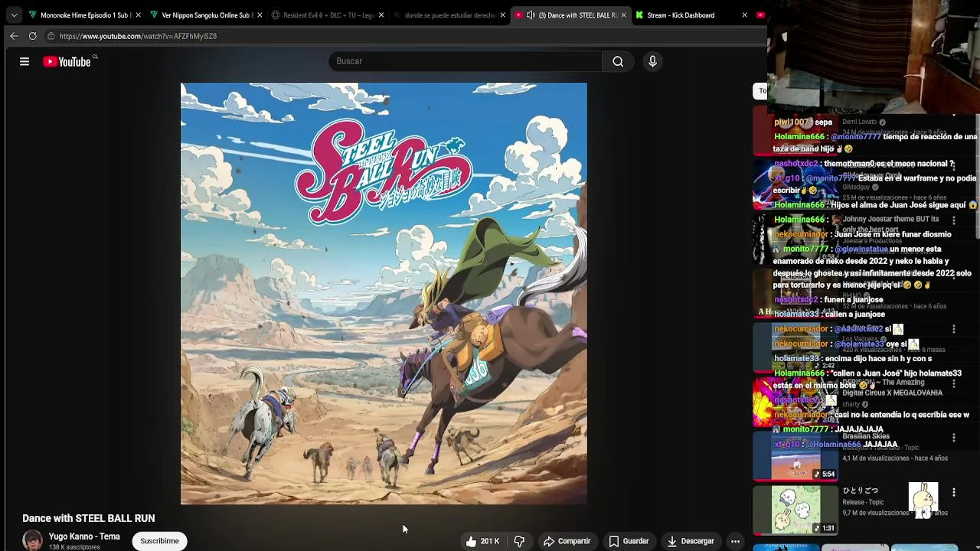Expand the browser tab list dropdown arrow
980x551 pixels.
click(x=14, y=15)
